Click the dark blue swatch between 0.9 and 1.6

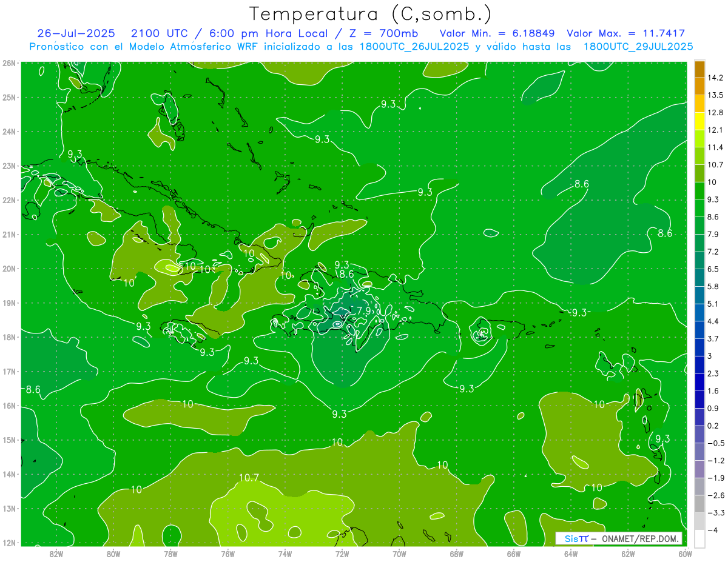[699, 400]
